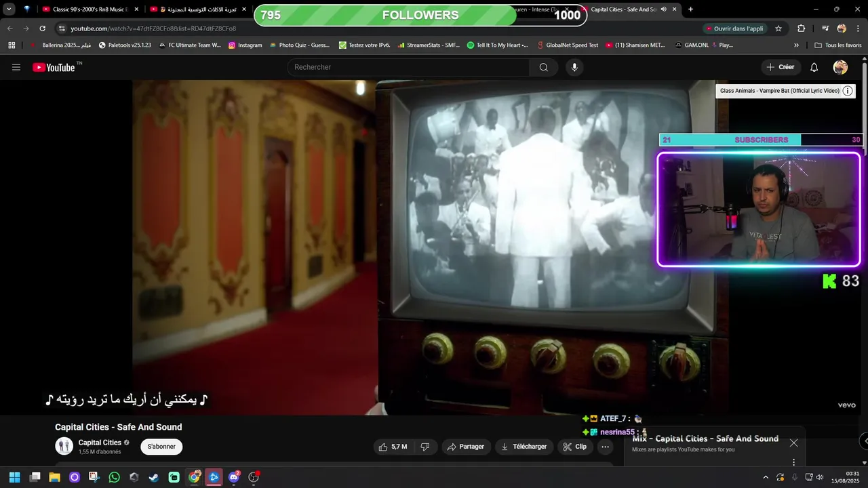Open the Capital Cities channel name
Image resolution: width=868 pixels, height=488 pixels.
[x=100, y=443]
